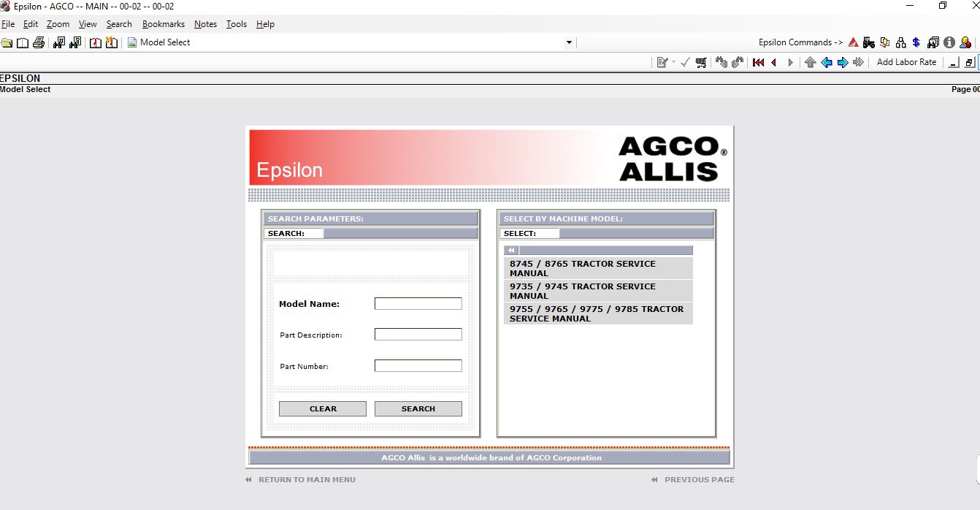The height and width of the screenshot is (510, 980).
Task: Open the Tools menu
Action: 237,24
